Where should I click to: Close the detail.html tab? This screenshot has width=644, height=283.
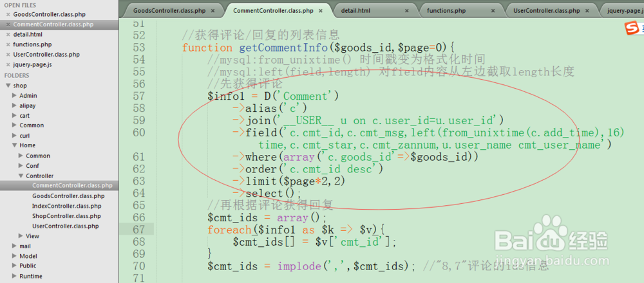(406, 11)
